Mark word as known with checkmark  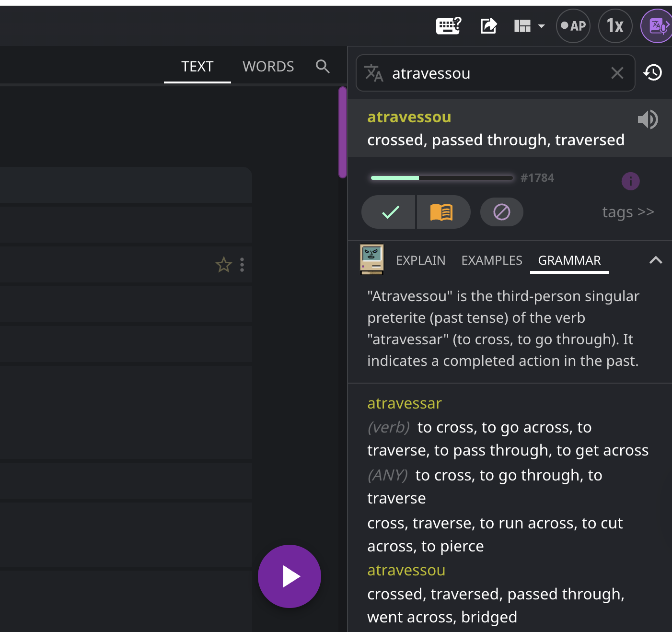click(x=390, y=212)
